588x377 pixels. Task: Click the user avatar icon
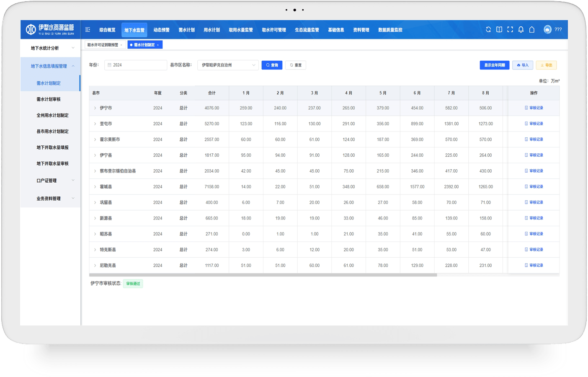(547, 29)
